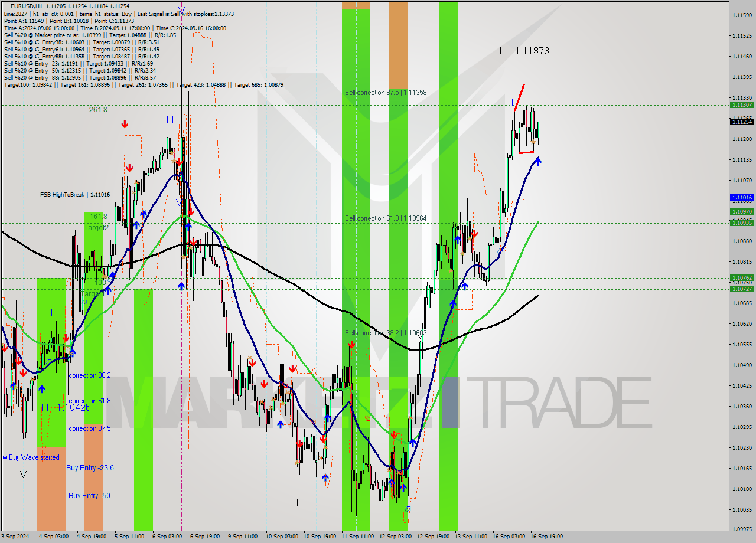Click the Sell %10 @ C_Entry61 line
The width and height of the screenshot is (756, 543).
click(82, 49)
